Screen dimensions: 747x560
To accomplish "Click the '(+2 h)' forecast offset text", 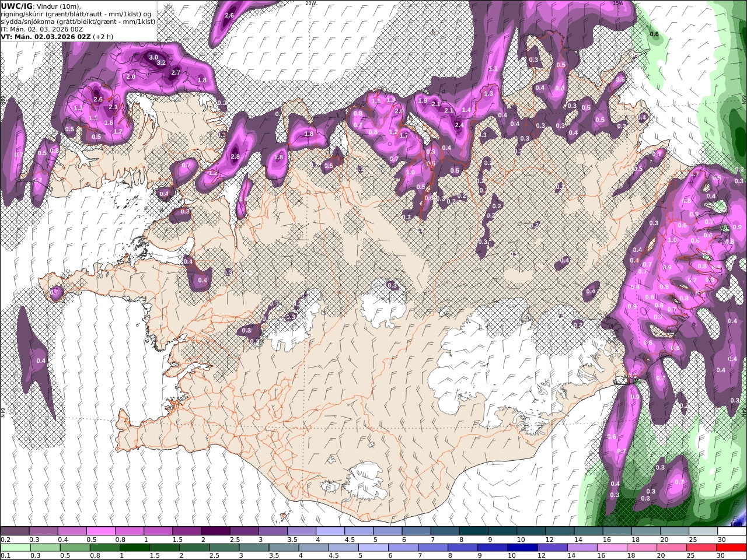I will (103, 36).
